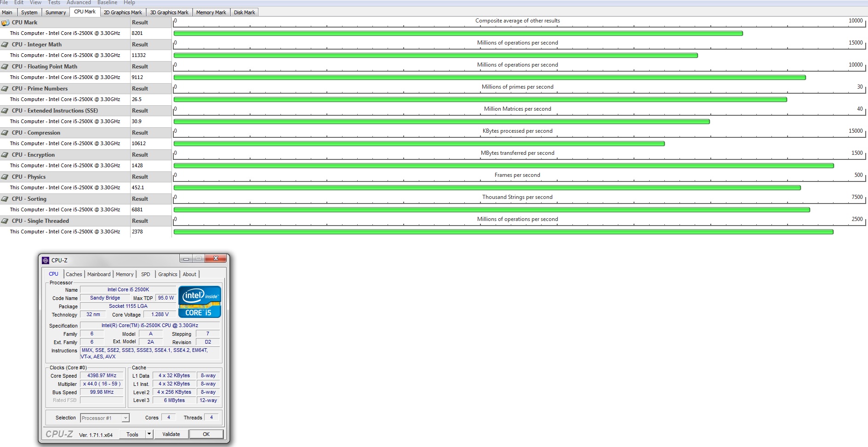Screen dimensions: 868x447
Task: Open the Caches tab in CPU-Z
Action: tap(74, 274)
